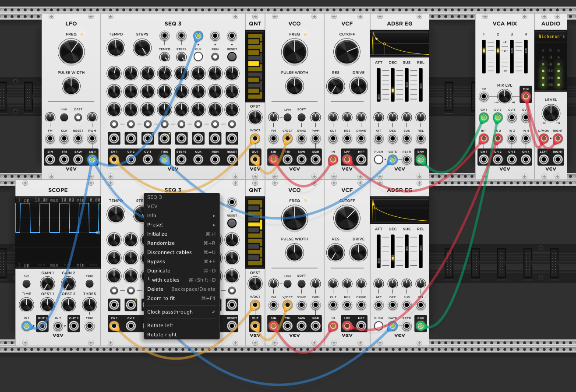Toggle the SCOPE TRIG mode button
This screenshot has height=392, width=576.
pyautogui.click(x=89, y=284)
